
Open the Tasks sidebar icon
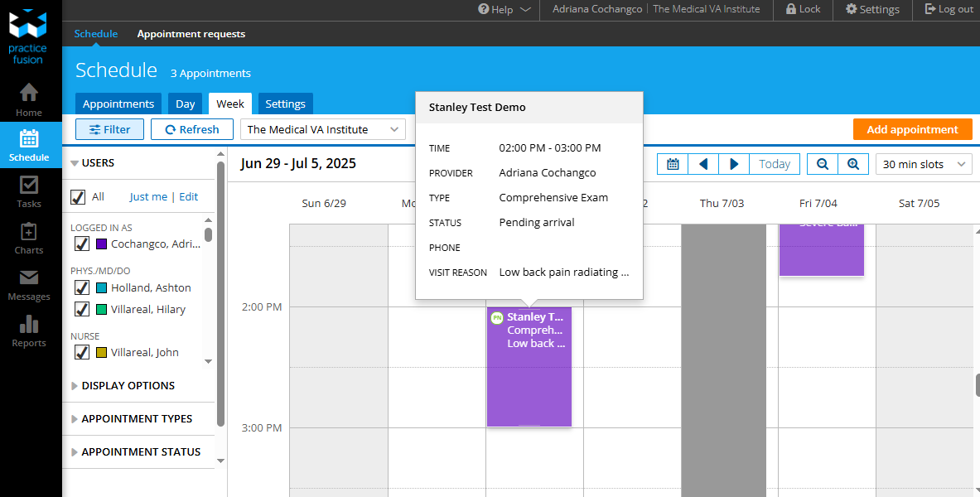[29, 191]
